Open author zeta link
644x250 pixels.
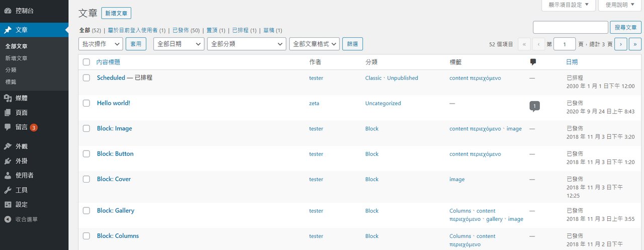pos(314,104)
